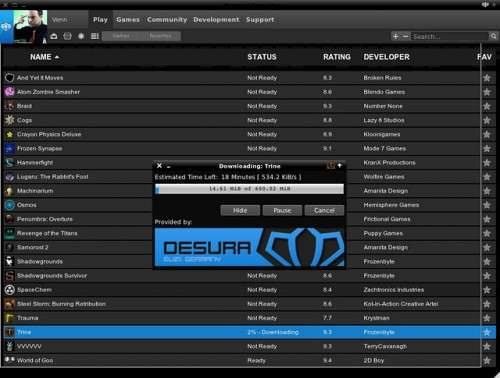The image size is (500, 378).
Task: Toggle the favorite star for Machinarium
Action: pos(487,191)
